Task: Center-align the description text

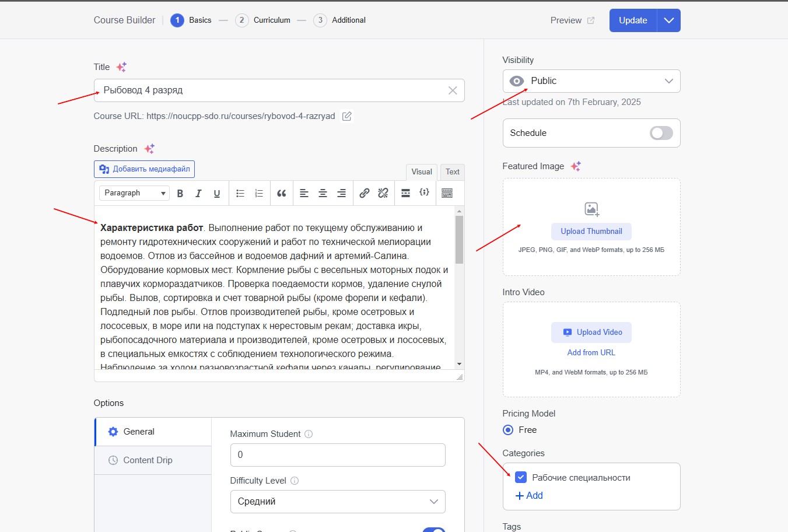Action: (x=323, y=194)
